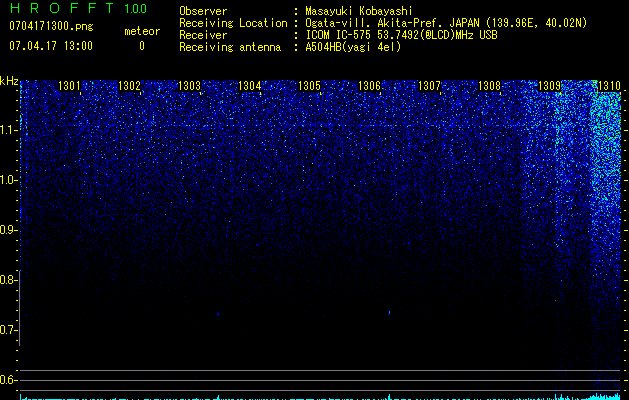Click the Ogata-vill. Akita-Pref. JAPAN location text
The image size is (629, 400).
pos(446,23)
